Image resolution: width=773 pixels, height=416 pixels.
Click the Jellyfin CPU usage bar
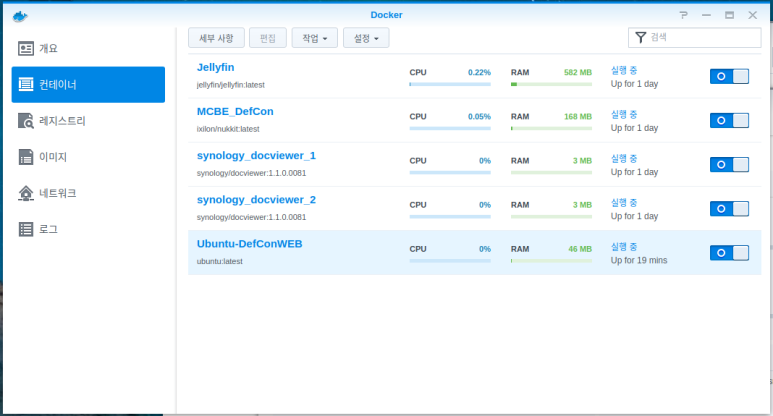[450, 84]
